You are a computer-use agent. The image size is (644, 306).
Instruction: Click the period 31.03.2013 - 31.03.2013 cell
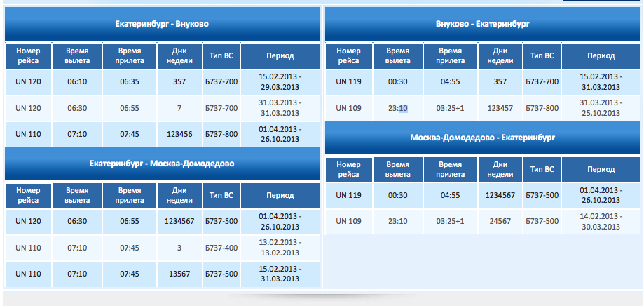[x=280, y=108]
